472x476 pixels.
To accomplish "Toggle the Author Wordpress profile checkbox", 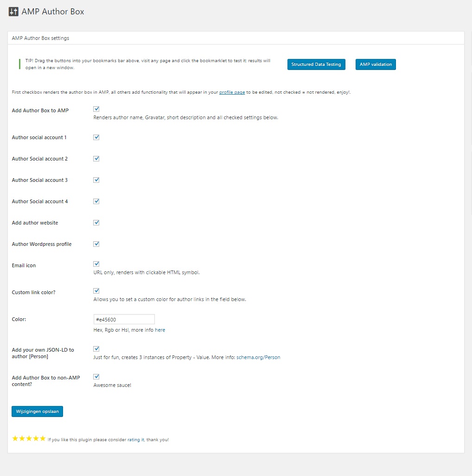I will pyautogui.click(x=96, y=244).
